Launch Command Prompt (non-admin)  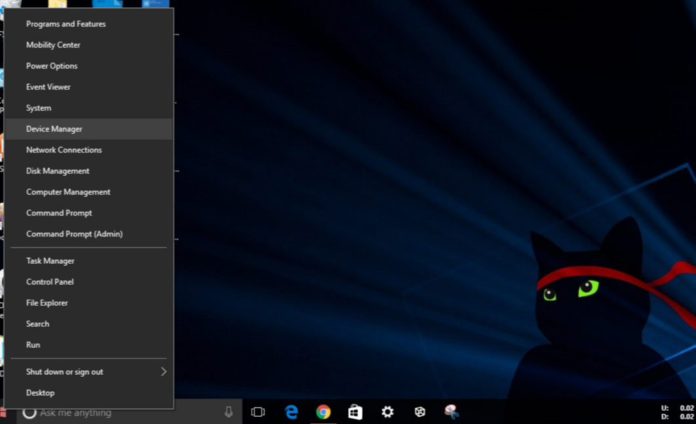coord(89,213)
